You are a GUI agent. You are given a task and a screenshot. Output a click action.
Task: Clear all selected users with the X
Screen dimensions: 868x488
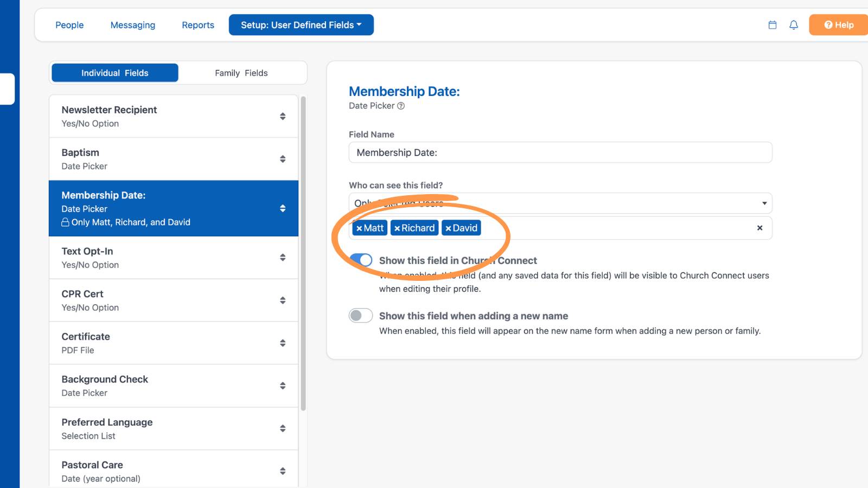(759, 228)
